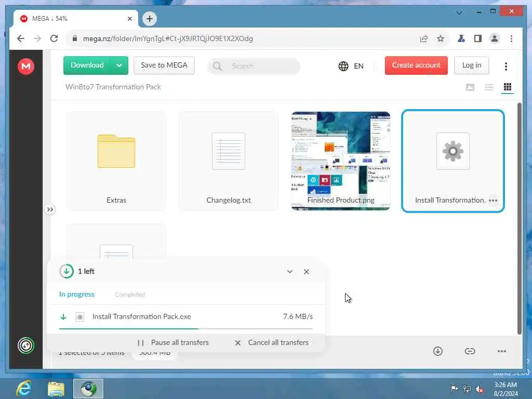Click the MEGA logo in the sidebar
Viewport: 532px width, 399px height.
click(26, 66)
